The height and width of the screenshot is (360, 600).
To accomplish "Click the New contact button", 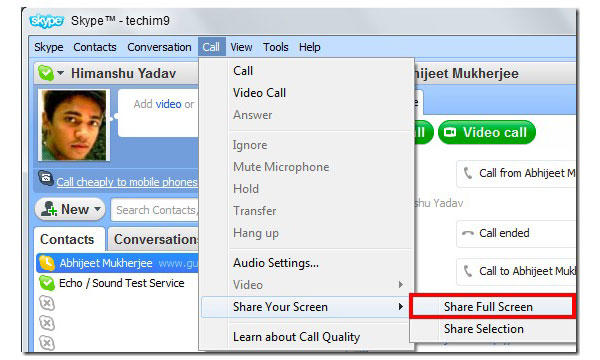I will (x=70, y=210).
